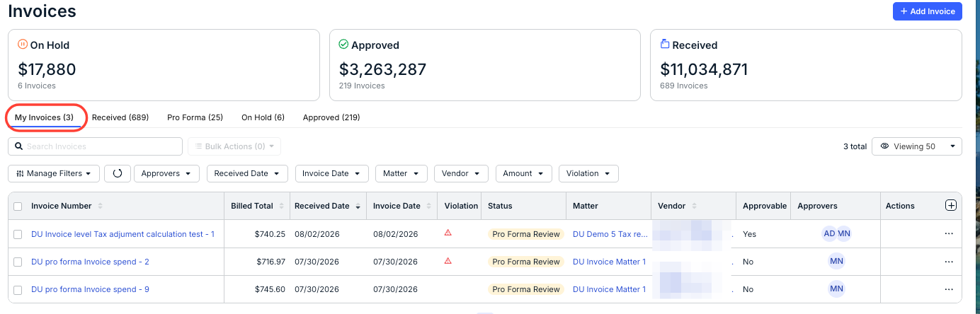Open three-dot actions for Tax adjustment invoice

click(x=949, y=234)
